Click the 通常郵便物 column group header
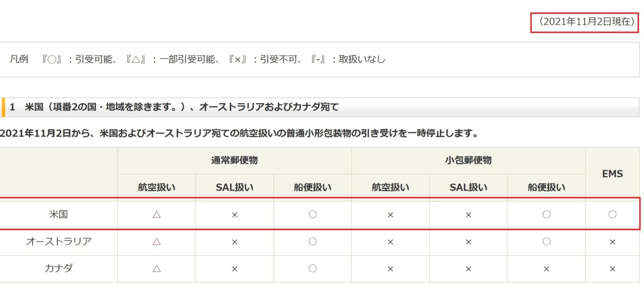644x289 pixels. click(x=234, y=161)
